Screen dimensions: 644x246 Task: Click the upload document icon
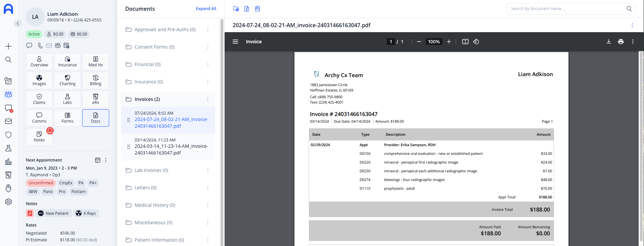tap(247, 9)
